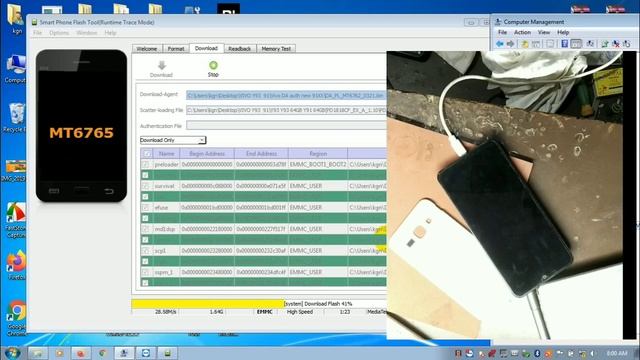640x360 pixels.
Task: Open Chrome from the taskbar
Action: pyautogui.click(x=102, y=353)
